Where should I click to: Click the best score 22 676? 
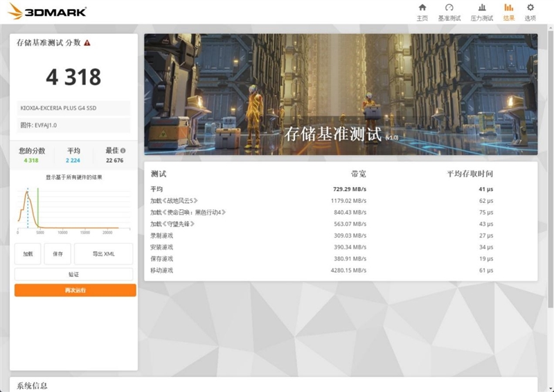click(x=115, y=161)
